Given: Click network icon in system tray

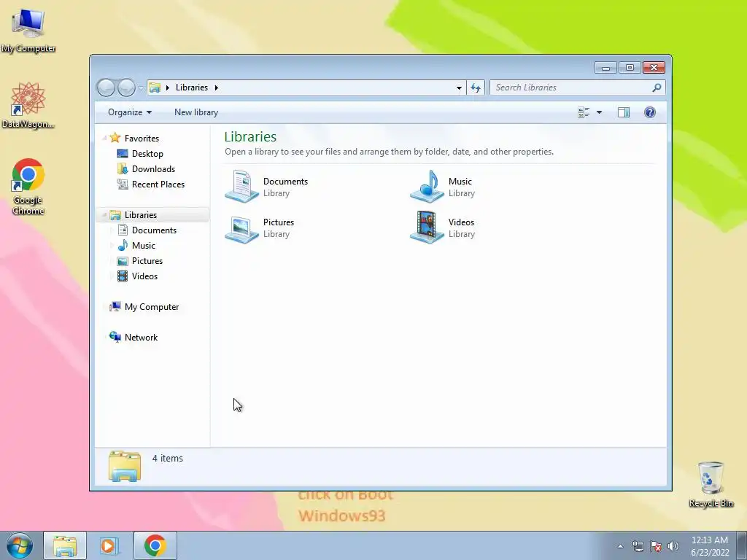Looking at the screenshot, I should coord(638,546).
